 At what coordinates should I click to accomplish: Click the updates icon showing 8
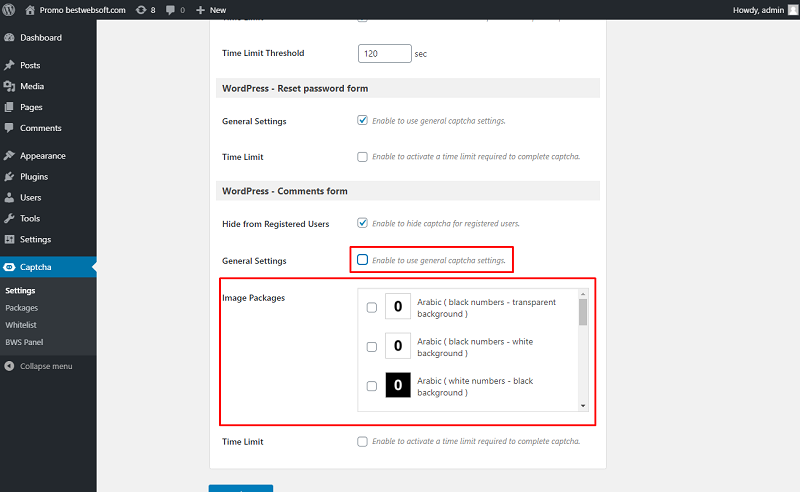(x=141, y=10)
